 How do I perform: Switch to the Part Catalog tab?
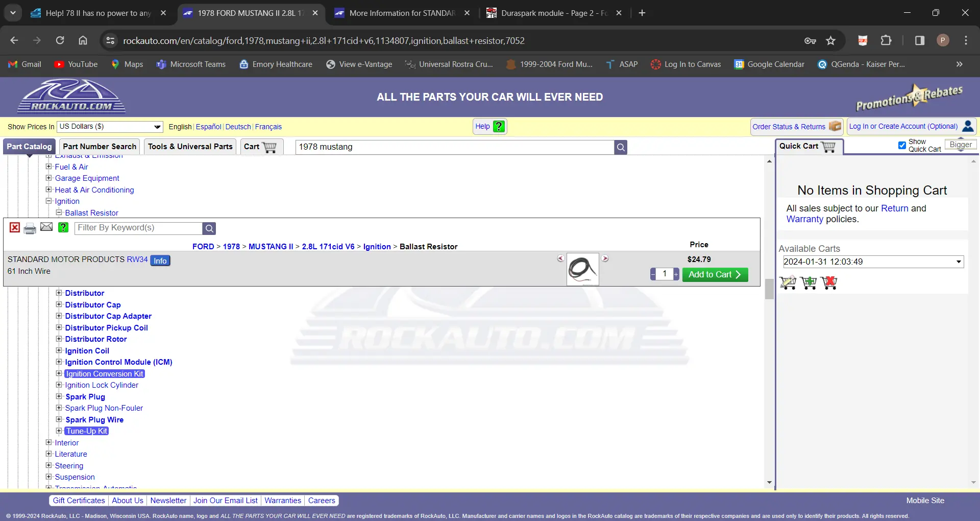29,147
